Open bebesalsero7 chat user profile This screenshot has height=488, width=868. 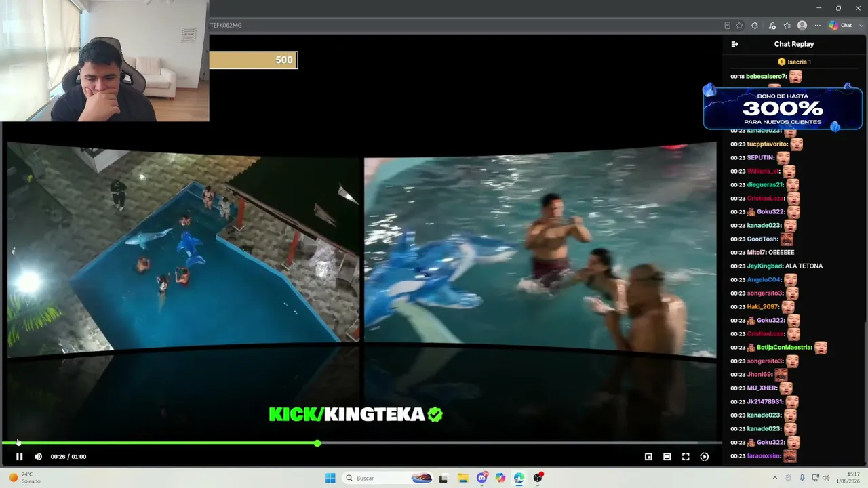(x=766, y=77)
